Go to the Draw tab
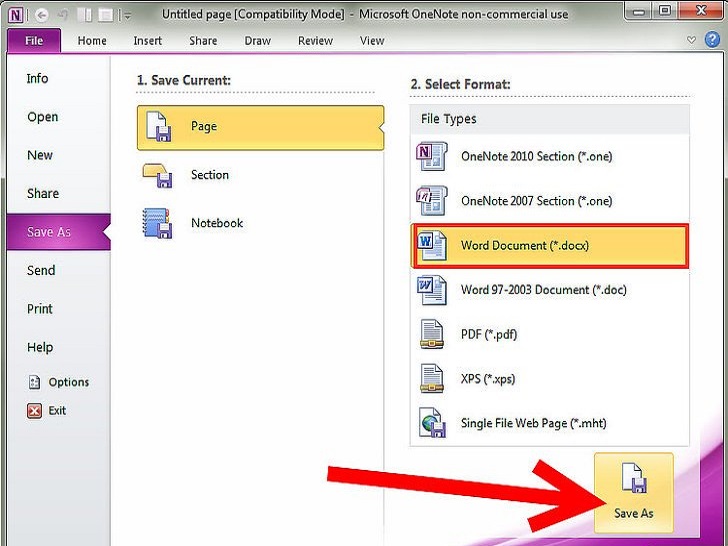 pos(258,41)
